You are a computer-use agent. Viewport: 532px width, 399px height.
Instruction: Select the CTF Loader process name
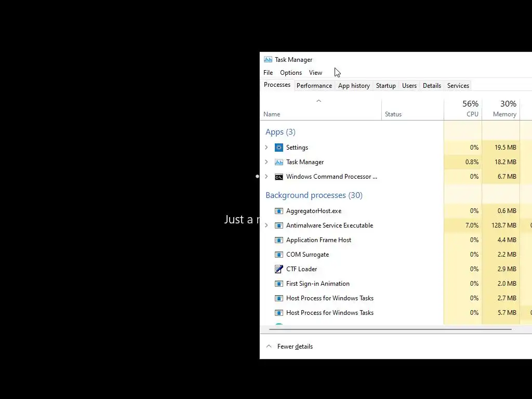(301, 269)
